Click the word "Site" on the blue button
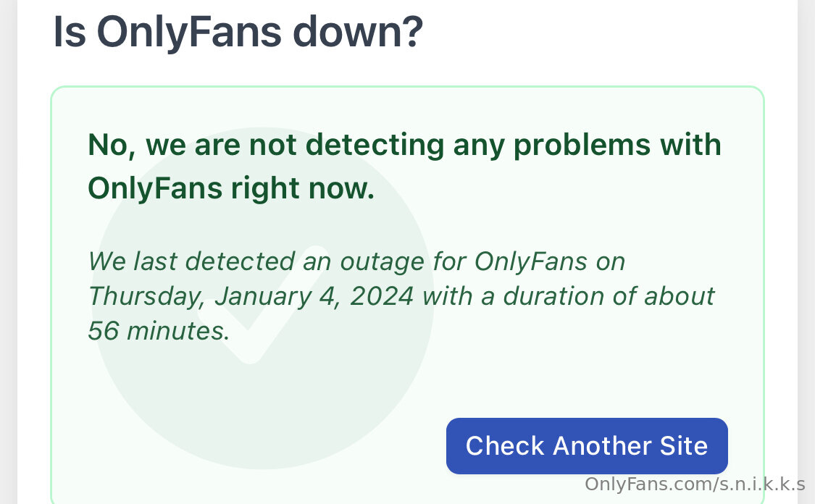 [683, 446]
